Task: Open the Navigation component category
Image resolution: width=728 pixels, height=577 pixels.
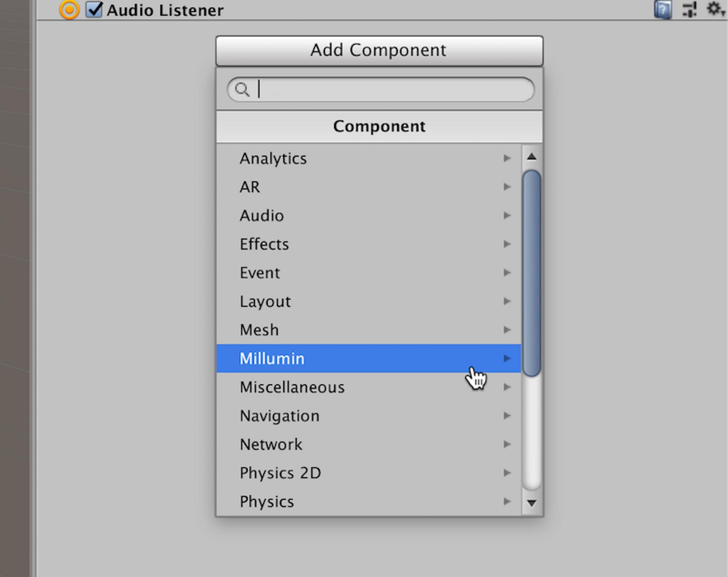Action: click(x=280, y=416)
